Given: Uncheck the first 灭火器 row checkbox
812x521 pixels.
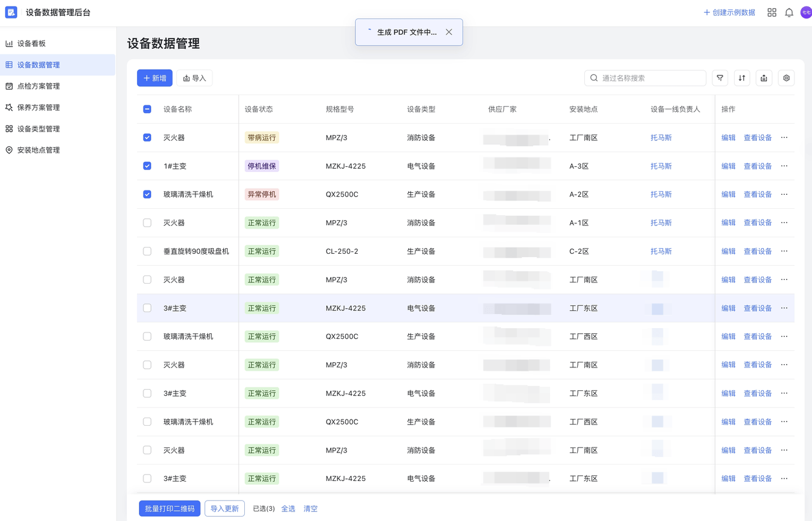Looking at the screenshot, I should point(147,138).
